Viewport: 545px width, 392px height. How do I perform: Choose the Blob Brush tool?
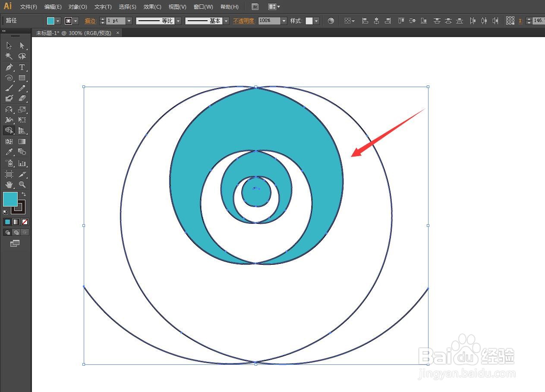click(x=9, y=99)
